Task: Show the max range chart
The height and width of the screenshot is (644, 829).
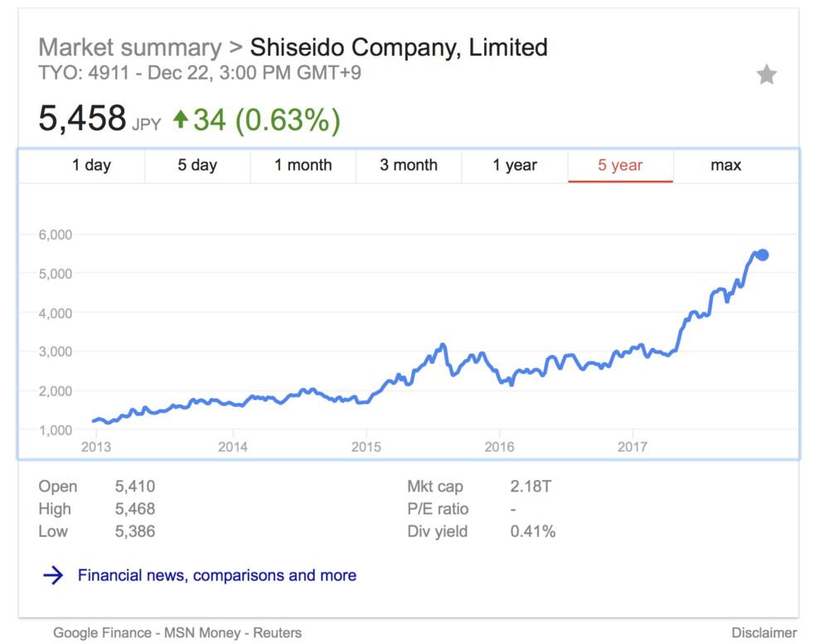Action: 726,166
